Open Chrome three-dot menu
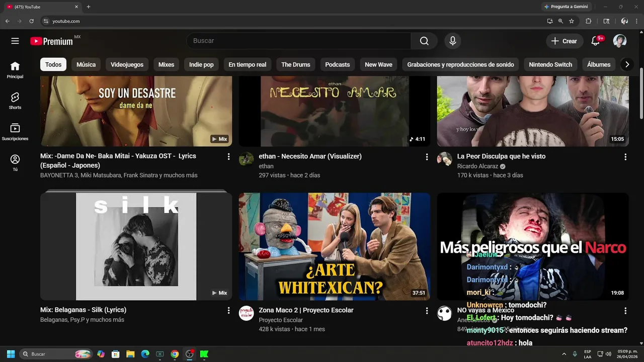Image resolution: width=644 pixels, height=362 pixels. 636,21
